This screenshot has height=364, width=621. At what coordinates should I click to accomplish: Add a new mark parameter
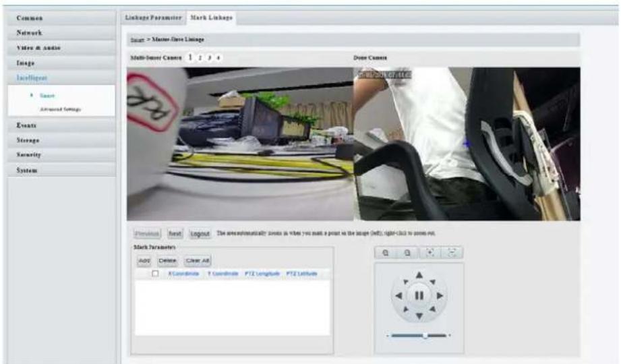click(x=144, y=261)
